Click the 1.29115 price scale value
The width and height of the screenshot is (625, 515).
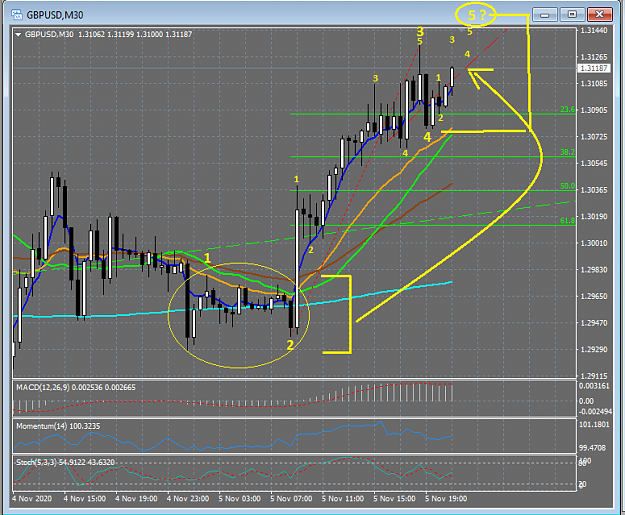pos(594,376)
